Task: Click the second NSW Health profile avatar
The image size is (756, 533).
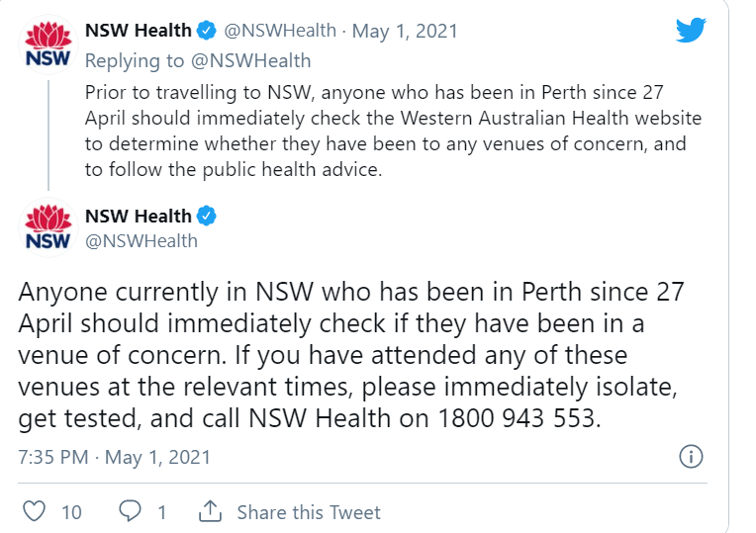Action: [x=47, y=227]
